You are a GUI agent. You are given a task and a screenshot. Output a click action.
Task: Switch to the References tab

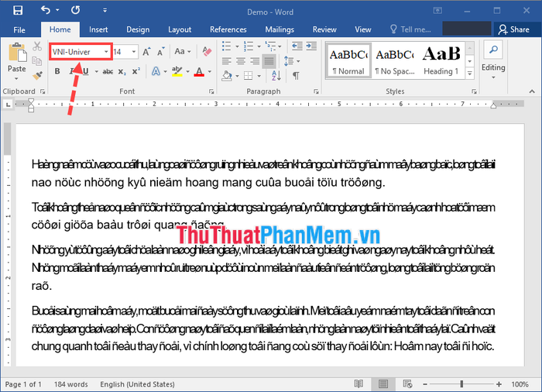228,29
